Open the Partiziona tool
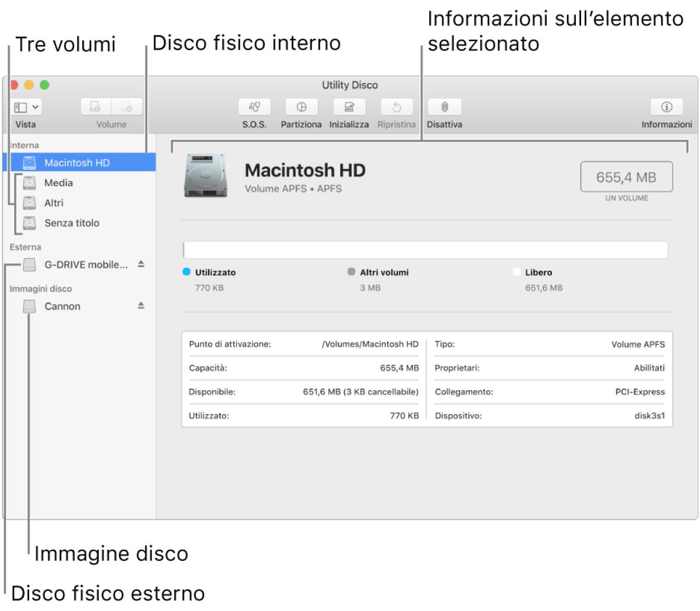Viewport: 700px width, 611px height. pyautogui.click(x=301, y=106)
